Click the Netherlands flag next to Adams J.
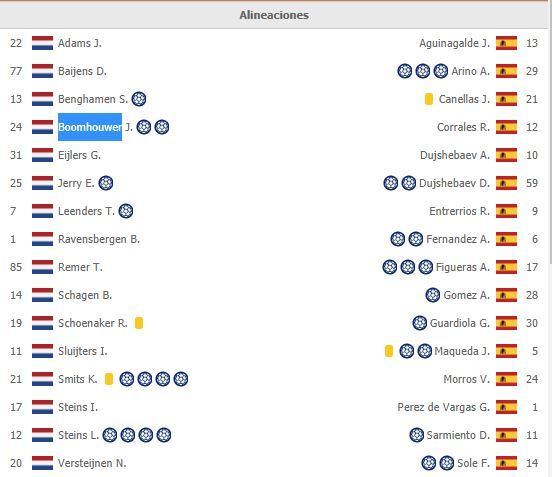This screenshot has height=477, width=552. pos(42,43)
